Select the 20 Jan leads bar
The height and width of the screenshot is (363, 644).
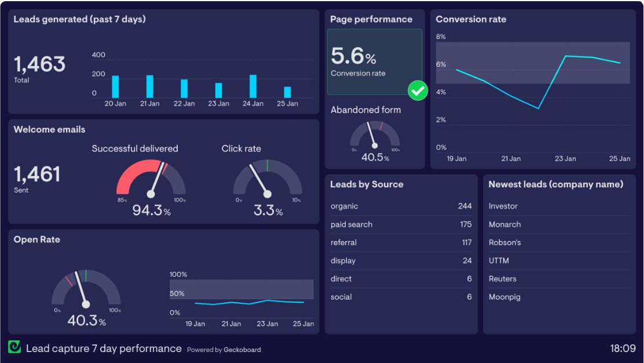click(115, 87)
